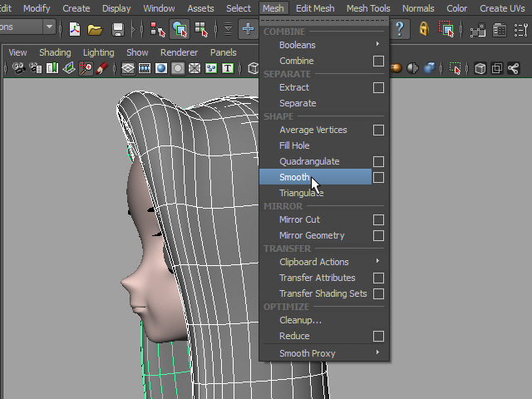The width and height of the screenshot is (532, 399).
Task: Open the Smooth options box
Action: 378,178
